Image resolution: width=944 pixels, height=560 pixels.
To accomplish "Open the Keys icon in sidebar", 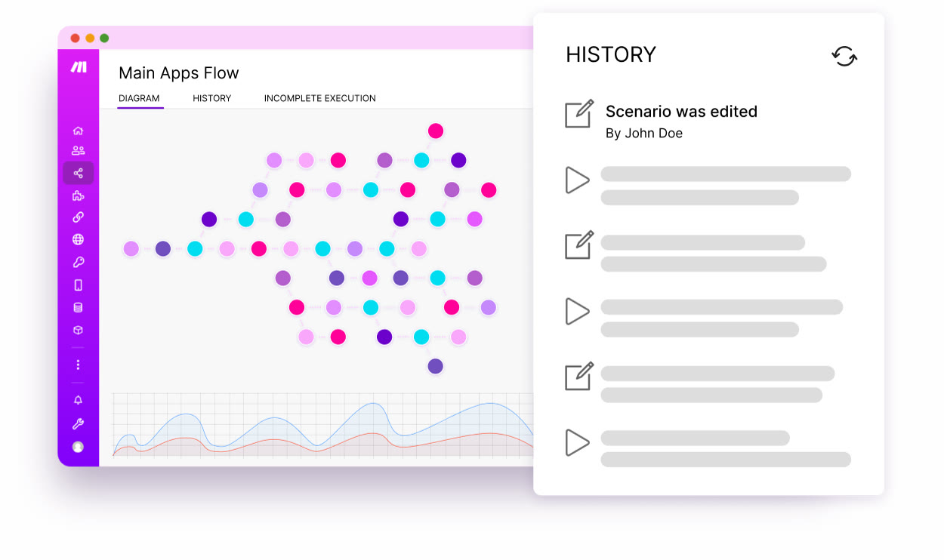I will tap(78, 263).
